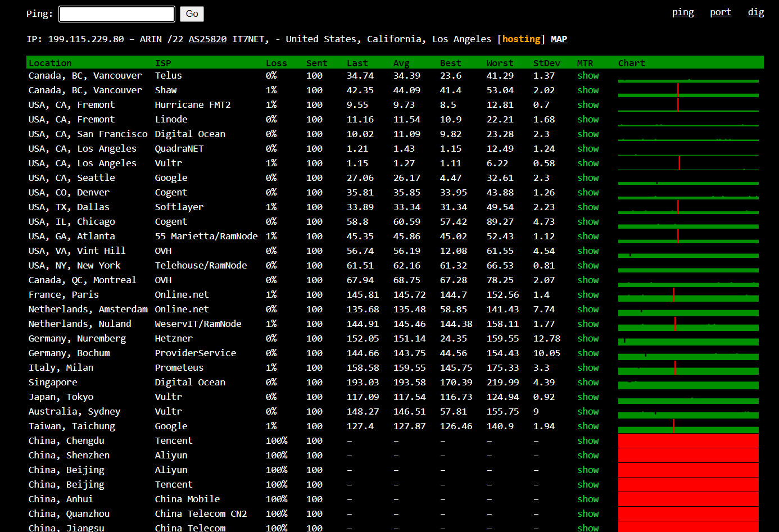Click the Japan, Tokyo location cell
This screenshot has width=779, height=532.
pyautogui.click(x=61, y=397)
